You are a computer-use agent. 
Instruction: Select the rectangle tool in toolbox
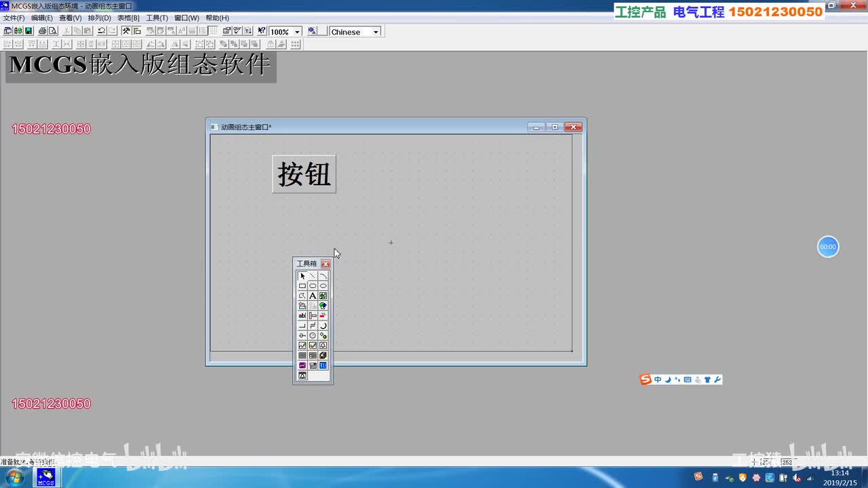(x=302, y=286)
